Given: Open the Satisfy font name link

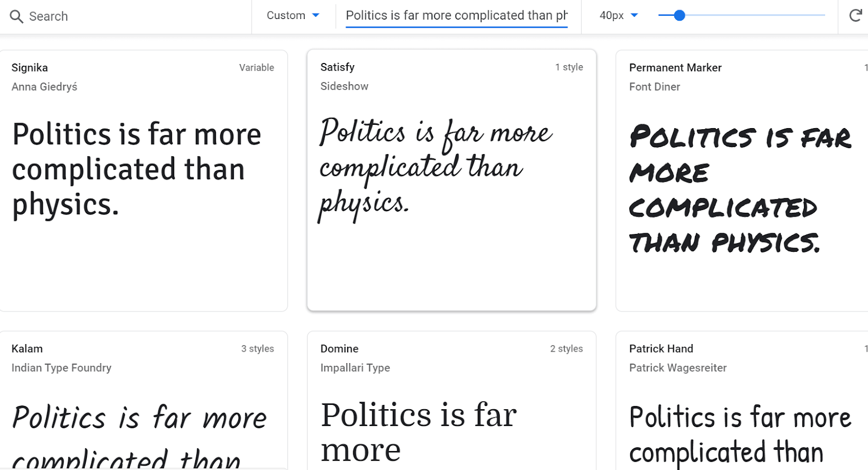Looking at the screenshot, I should click(x=337, y=67).
